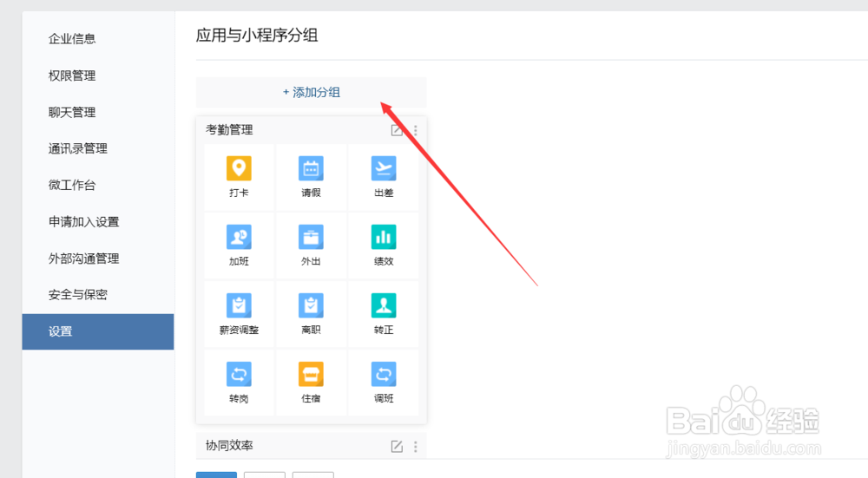Edit the 协同效率 group name
868x478 pixels.
[x=397, y=447]
